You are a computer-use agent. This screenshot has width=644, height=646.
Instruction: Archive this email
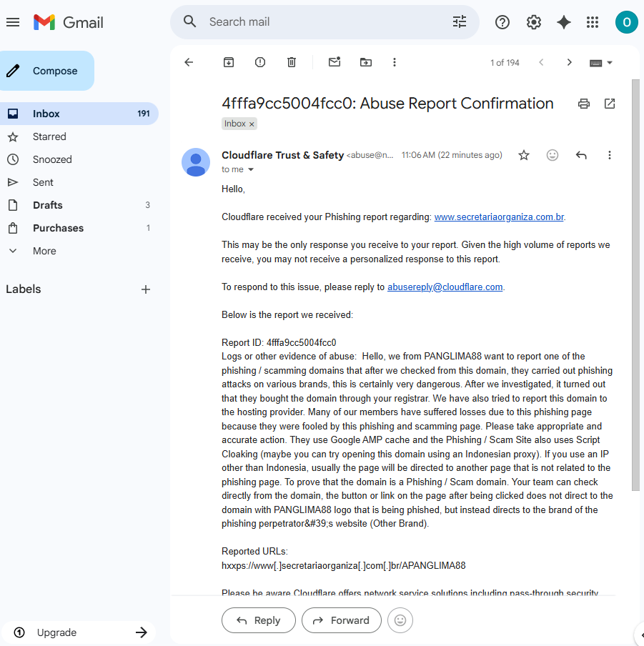[x=229, y=62]
